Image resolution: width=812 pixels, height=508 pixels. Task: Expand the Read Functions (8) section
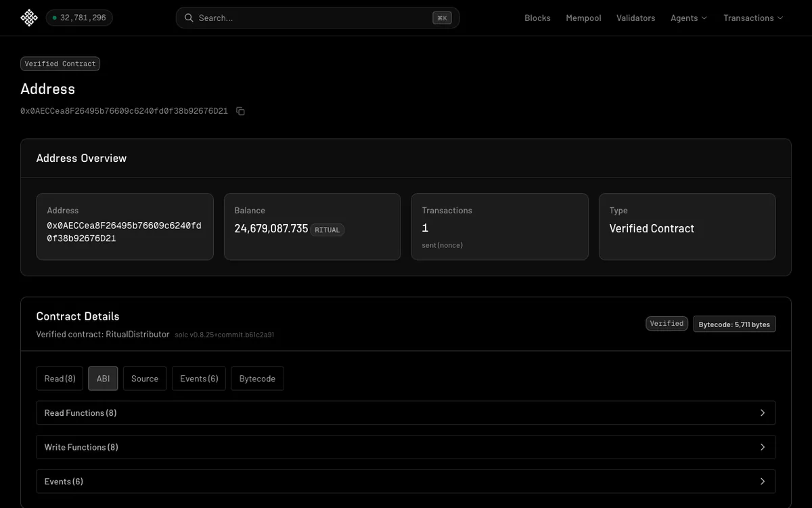point(405,413)
